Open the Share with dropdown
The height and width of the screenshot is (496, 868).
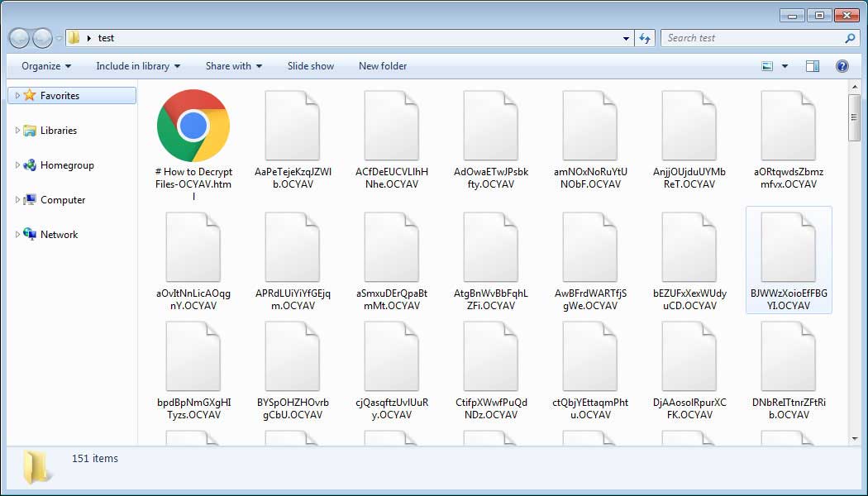(x=234, y=66)
